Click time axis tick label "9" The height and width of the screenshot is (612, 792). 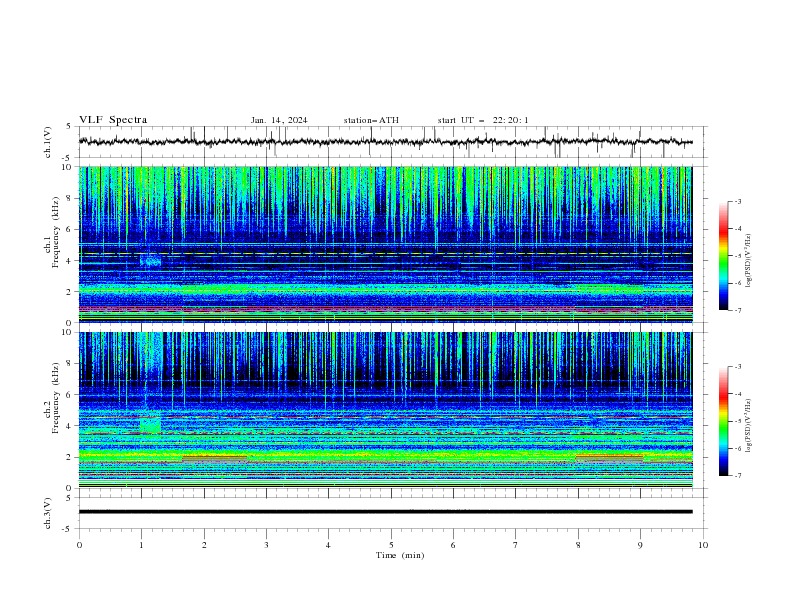tap(640, 545)
